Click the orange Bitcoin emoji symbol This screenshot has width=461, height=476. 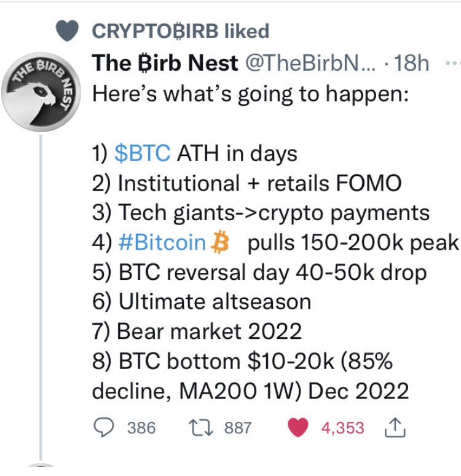219,243
